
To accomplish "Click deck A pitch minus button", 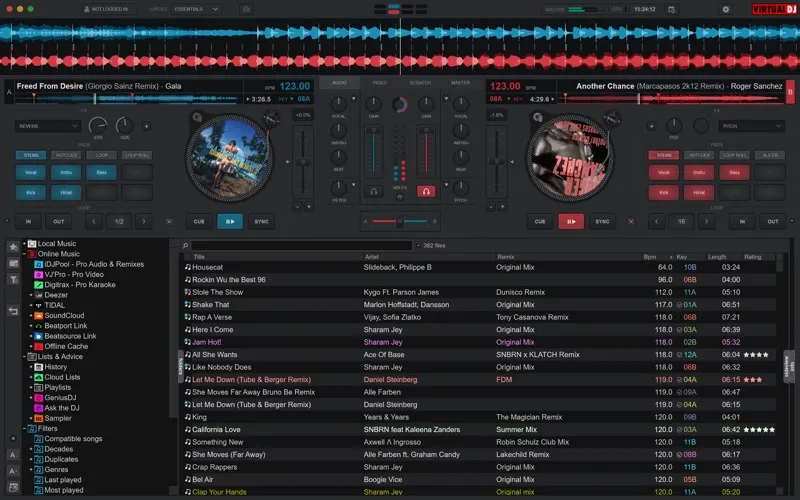I will 297,207.
